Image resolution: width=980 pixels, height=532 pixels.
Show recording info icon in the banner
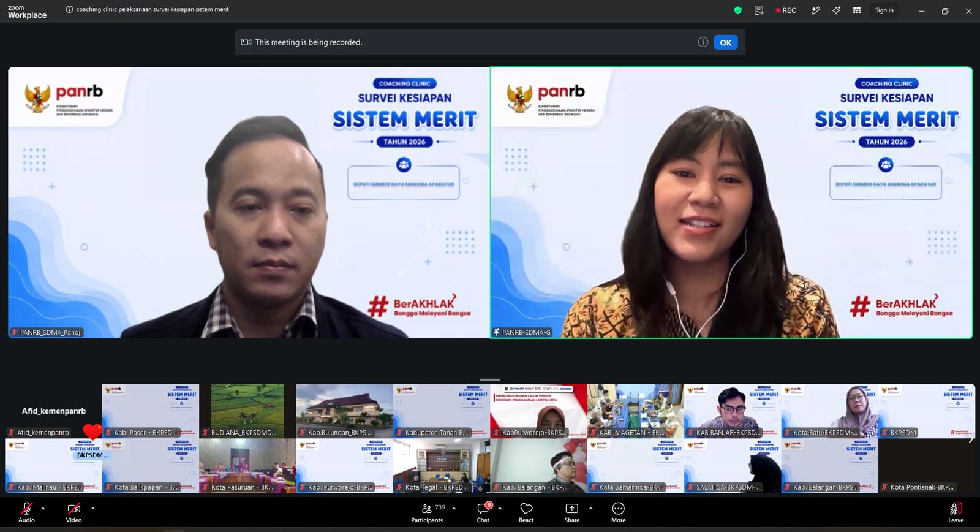point(703,42)
